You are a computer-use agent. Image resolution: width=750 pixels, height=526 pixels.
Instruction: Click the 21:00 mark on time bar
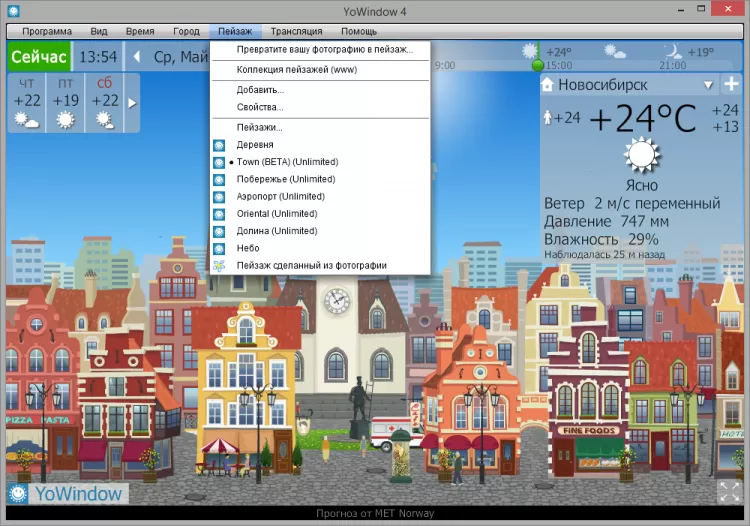673,66
